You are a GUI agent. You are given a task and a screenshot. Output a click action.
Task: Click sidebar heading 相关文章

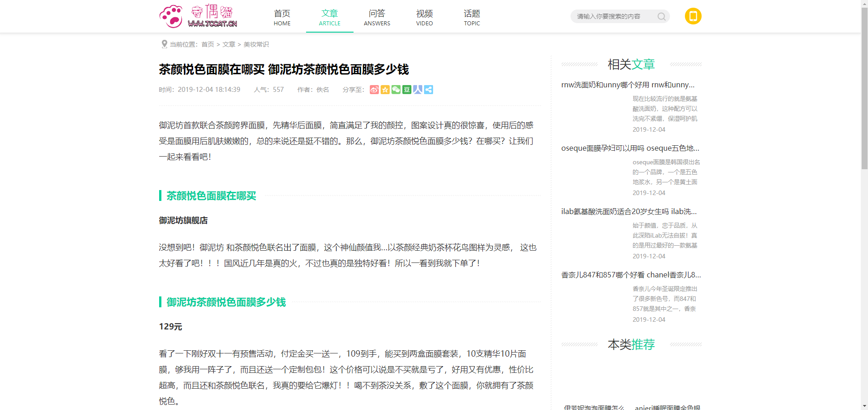click(631, 64)
